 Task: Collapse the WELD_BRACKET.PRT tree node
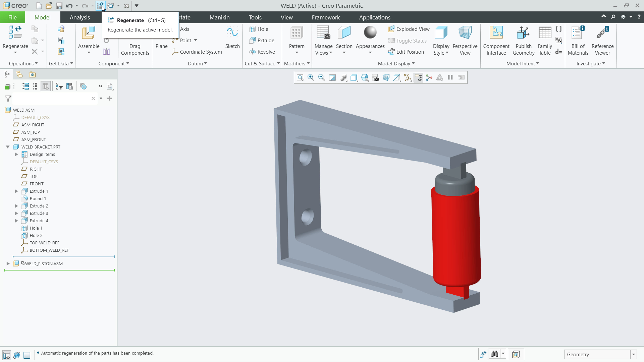tap(8, 147)
